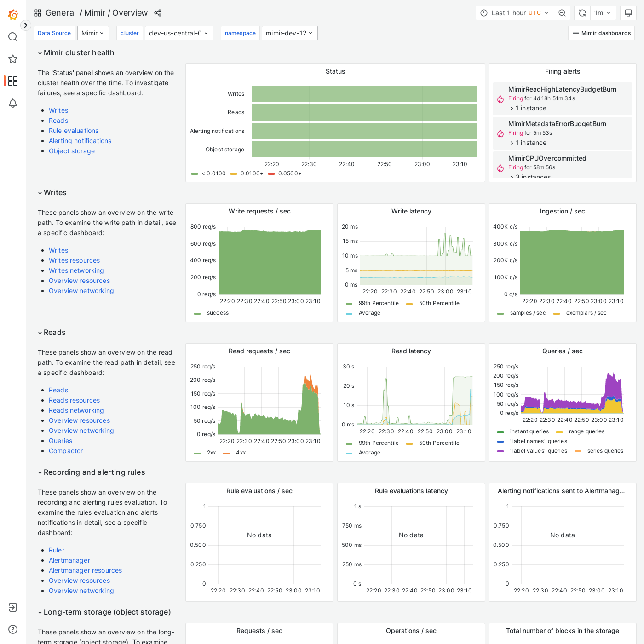This screenshot has height=644, width=644.
Task: Expand 1 instance under MimirReadHighLatencyBudgetBurn
Action: pos(530,108)
